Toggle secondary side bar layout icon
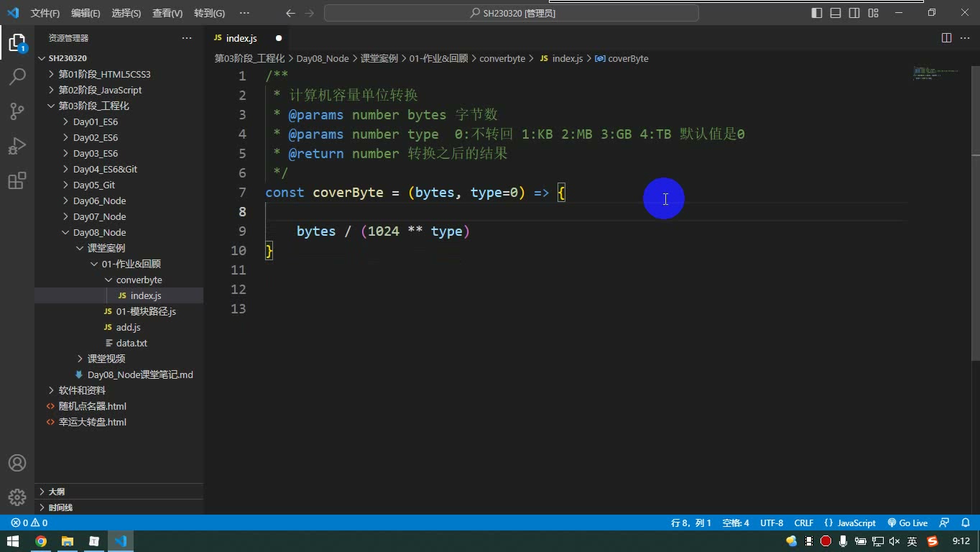The width and height of the screenshot is (980, 552). coord(854,13)
